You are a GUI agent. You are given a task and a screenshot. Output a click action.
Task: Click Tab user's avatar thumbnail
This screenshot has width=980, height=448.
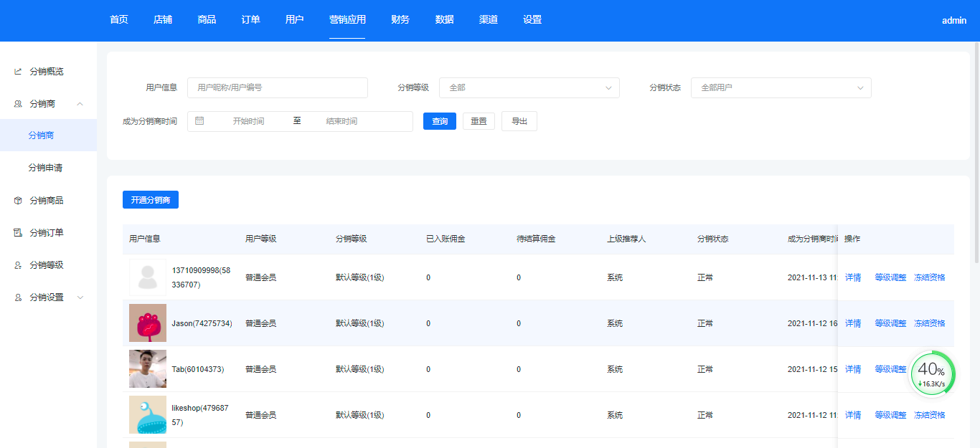(148, 369)
